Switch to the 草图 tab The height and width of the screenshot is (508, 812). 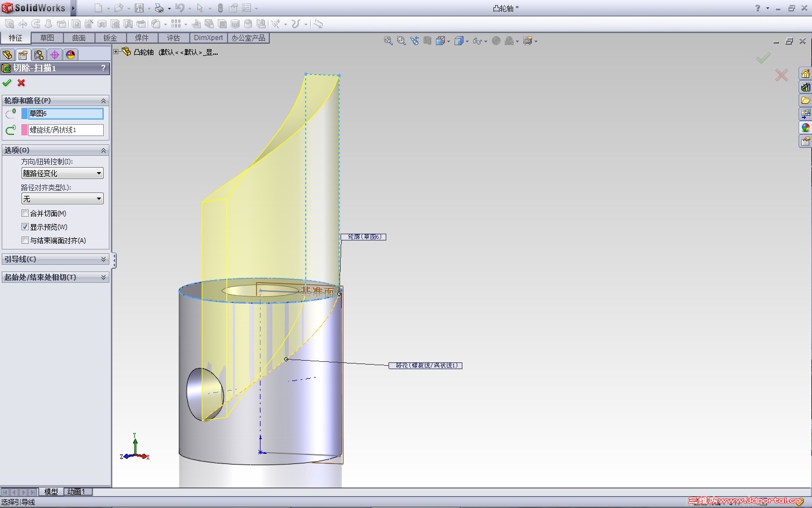coord(47,38)
